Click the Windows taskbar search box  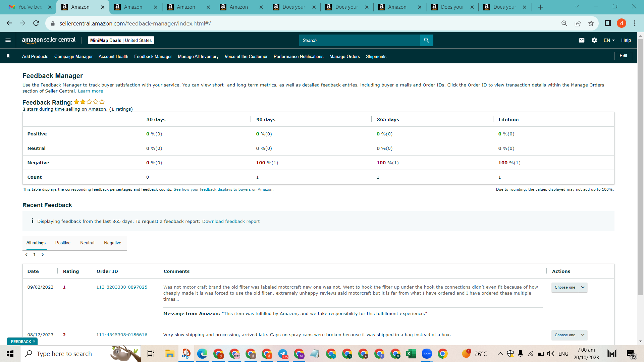80,354
